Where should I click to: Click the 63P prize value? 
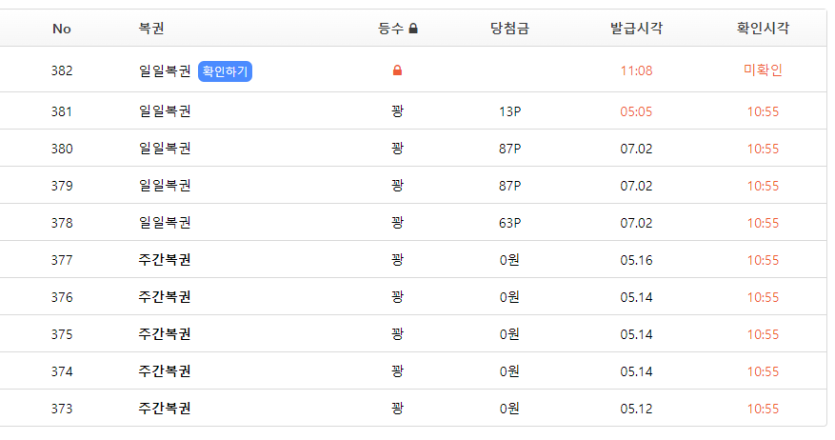[x=510, y=223]
